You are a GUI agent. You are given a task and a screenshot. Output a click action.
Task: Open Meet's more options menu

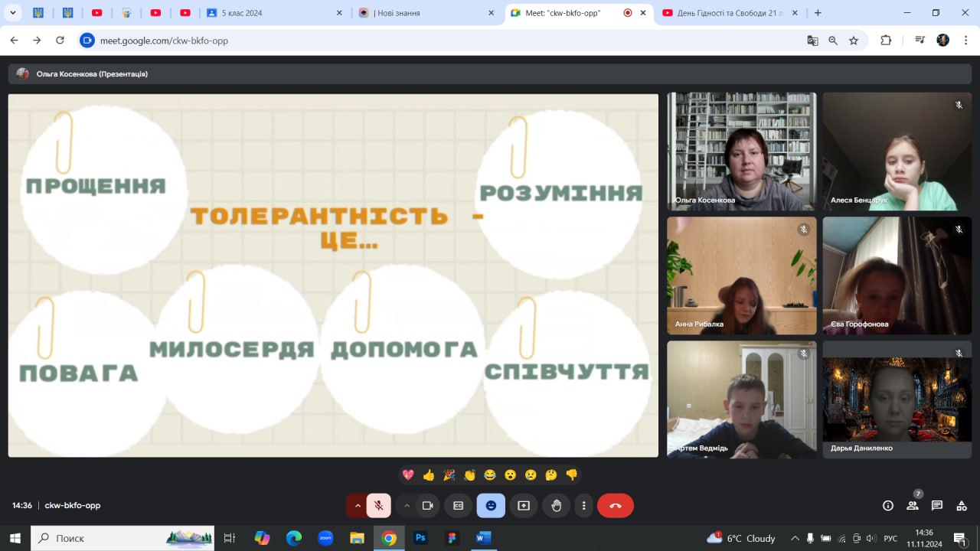[584, 506]
